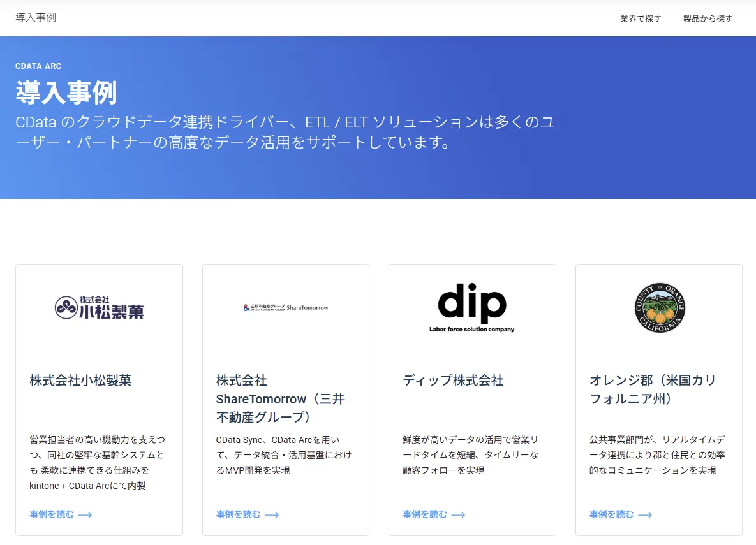Screen dimensions: 756x545
Task: Open the 製品から探す menu
Action: click(708, 18)
